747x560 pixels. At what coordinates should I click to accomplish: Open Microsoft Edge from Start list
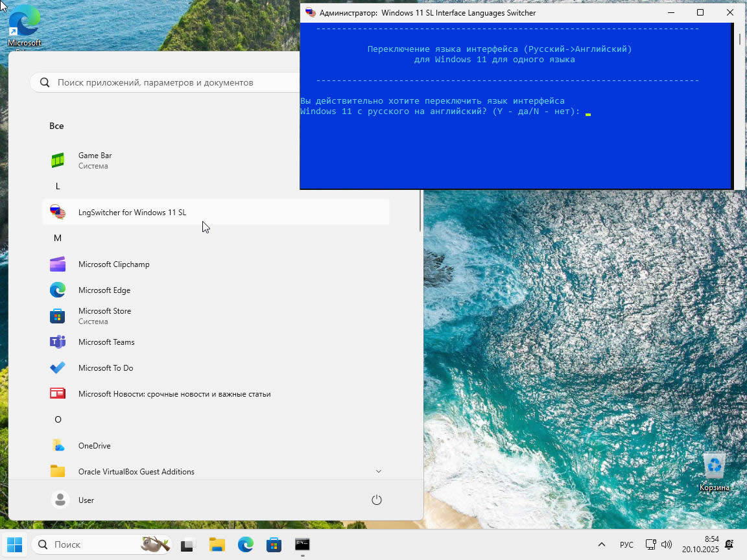[104, 290]
